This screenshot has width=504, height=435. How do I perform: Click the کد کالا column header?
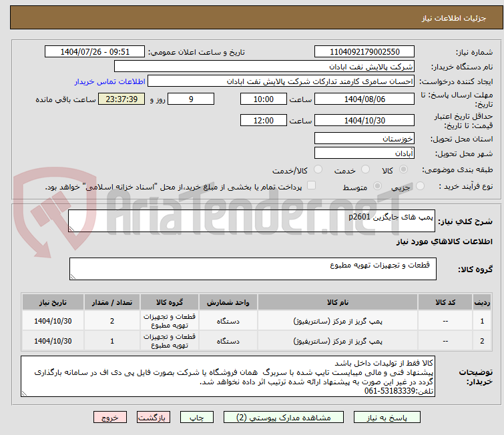pos(445,302)
